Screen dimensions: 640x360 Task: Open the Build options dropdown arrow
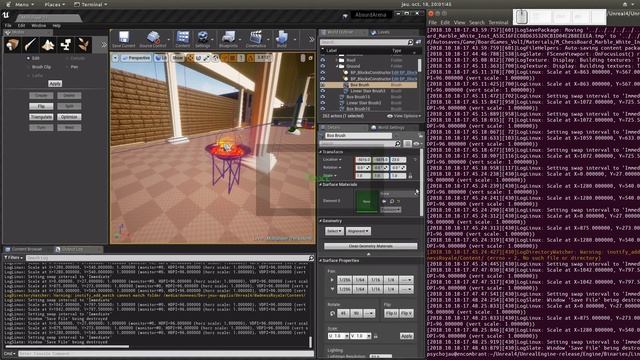(294, 40)
